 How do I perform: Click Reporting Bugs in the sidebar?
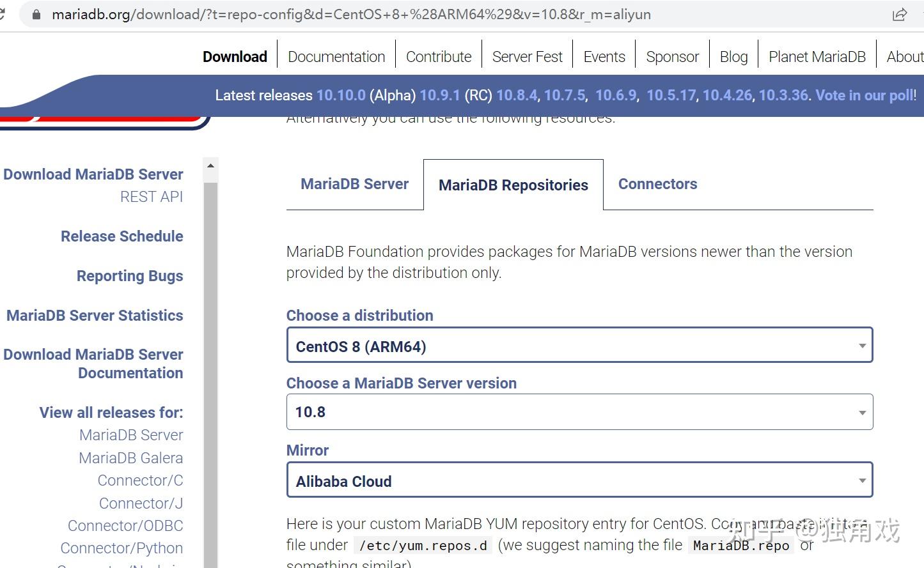click(130, 276)
